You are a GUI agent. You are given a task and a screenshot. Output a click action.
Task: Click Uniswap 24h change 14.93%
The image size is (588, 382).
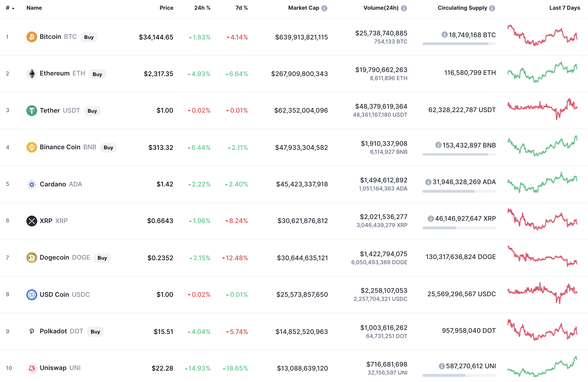click(x=198, y=368)
